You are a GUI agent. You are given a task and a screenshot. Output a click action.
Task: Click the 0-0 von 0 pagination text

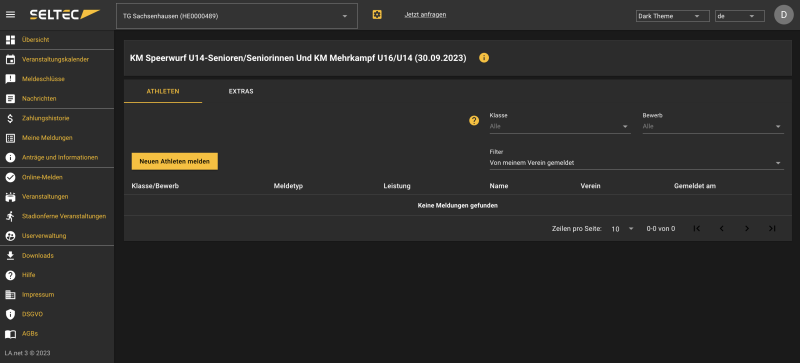[661, 229]
